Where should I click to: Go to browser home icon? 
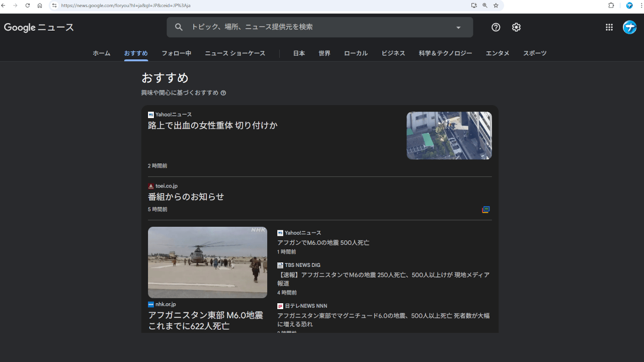coord(40,6)
